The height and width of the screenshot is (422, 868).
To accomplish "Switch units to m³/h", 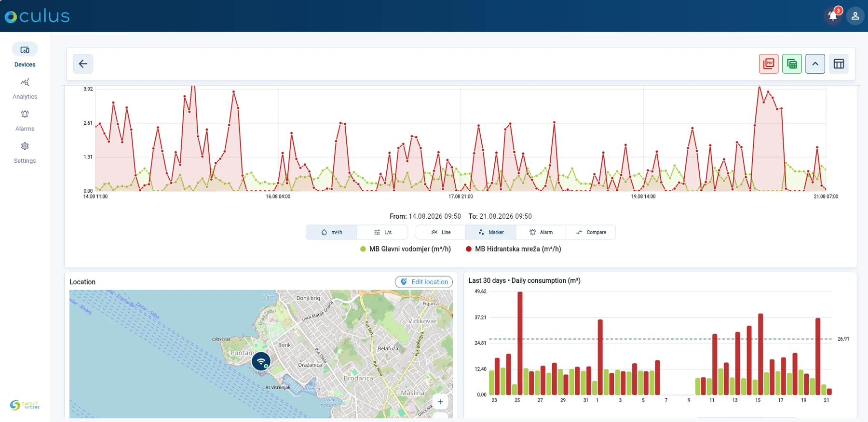I will 331,232.
